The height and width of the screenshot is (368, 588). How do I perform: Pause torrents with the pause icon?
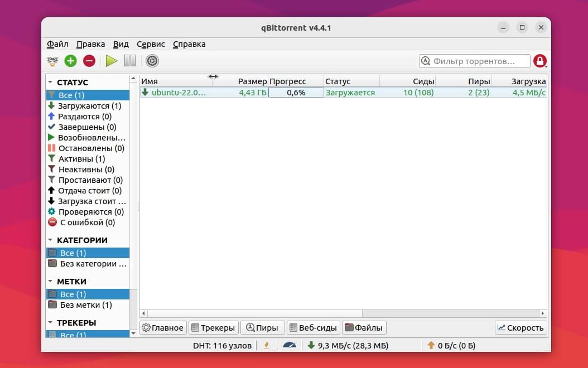tap(130, 61)
